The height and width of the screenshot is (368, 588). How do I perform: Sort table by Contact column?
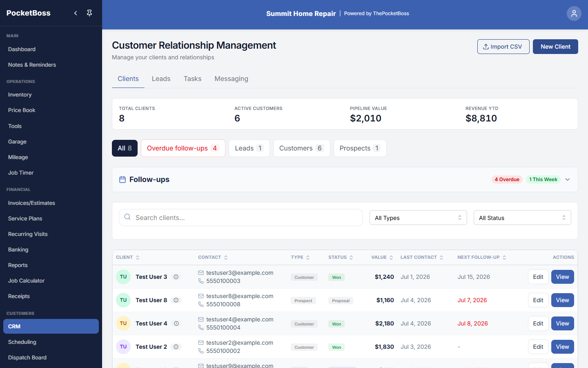pos(213,257)
